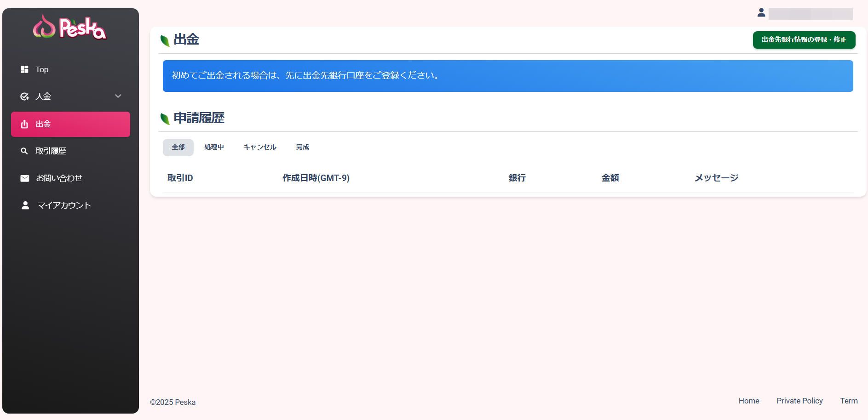The height and width of the screenshot is (420, 868).
Task: Open the 完成 history tab
Action: (x=302, y=147)
